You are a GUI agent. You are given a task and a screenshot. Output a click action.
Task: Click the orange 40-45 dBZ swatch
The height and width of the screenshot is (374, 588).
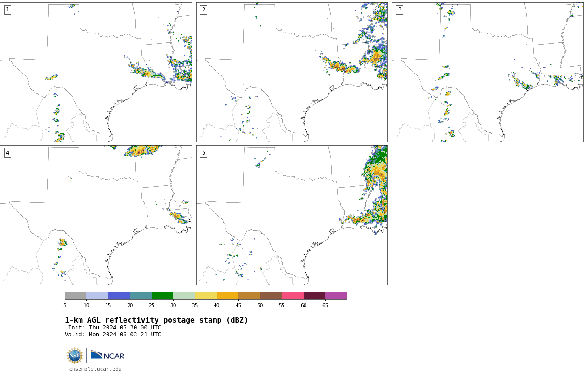click(227, 296)
